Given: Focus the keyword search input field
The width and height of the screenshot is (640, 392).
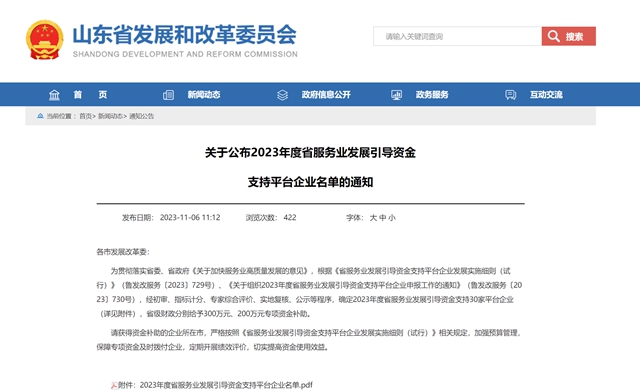Looking at the screenshot, I should point(458,36).
